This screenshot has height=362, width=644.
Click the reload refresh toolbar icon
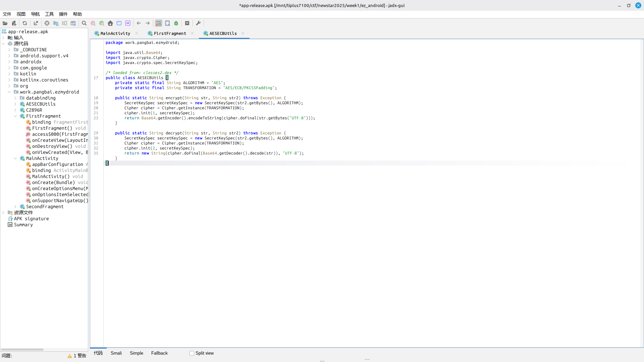tap(25, 23)
